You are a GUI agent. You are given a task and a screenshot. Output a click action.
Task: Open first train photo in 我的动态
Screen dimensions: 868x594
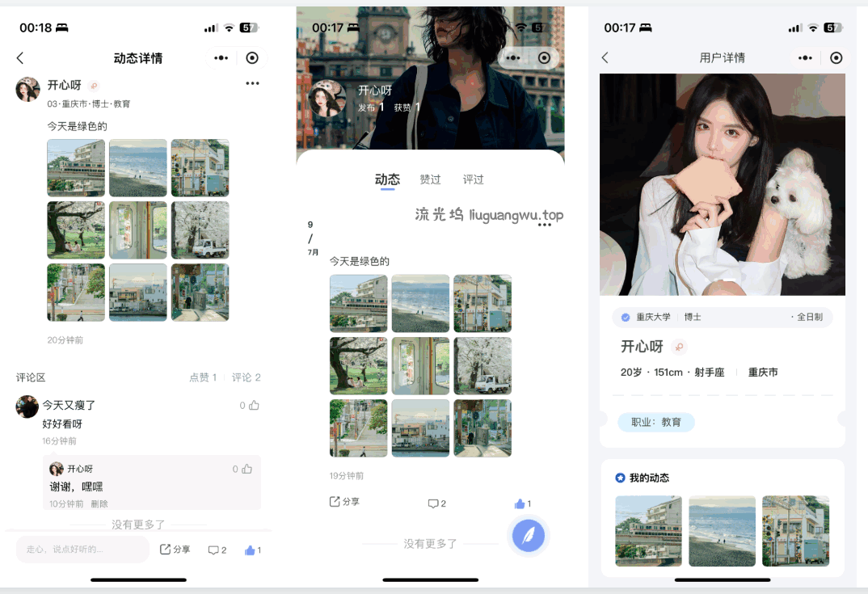(648, 530)
